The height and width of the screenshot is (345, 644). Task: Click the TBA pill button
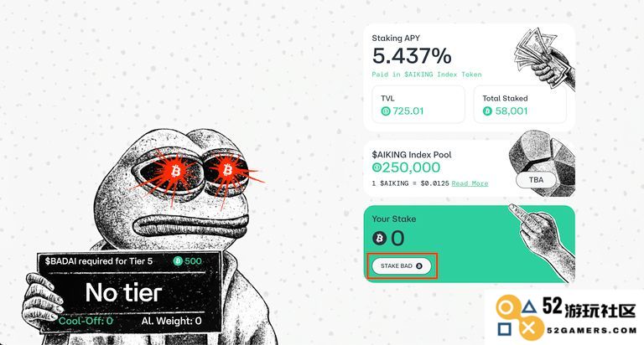536,180
